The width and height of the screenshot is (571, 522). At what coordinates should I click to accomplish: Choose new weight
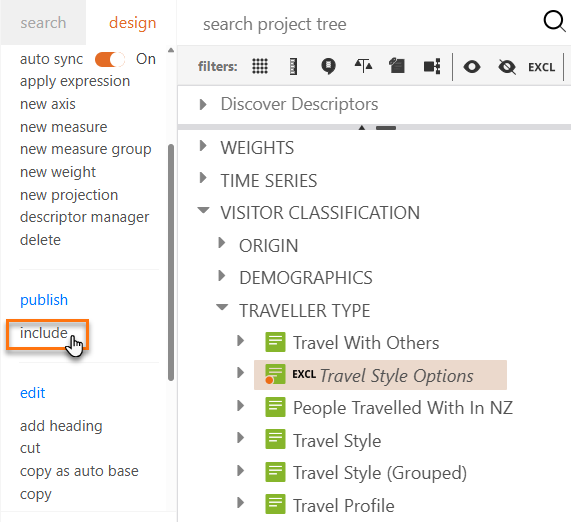click(x=58, y=172)
